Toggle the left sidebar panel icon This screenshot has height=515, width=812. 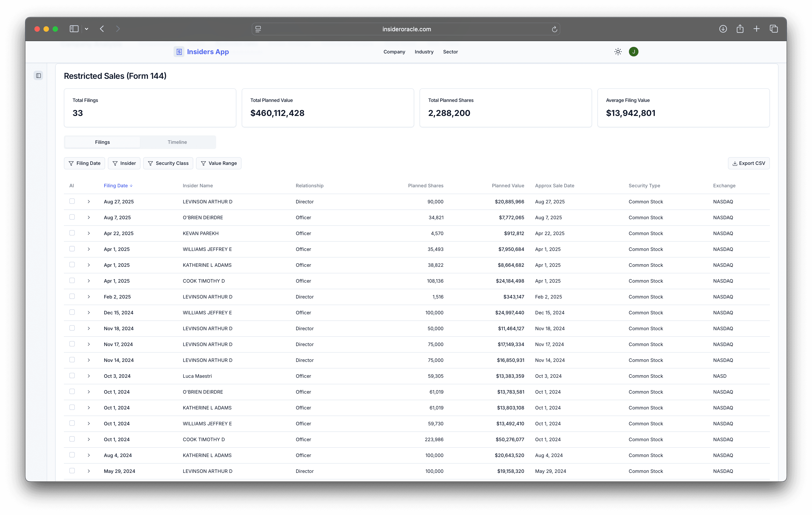click(39, 75)
